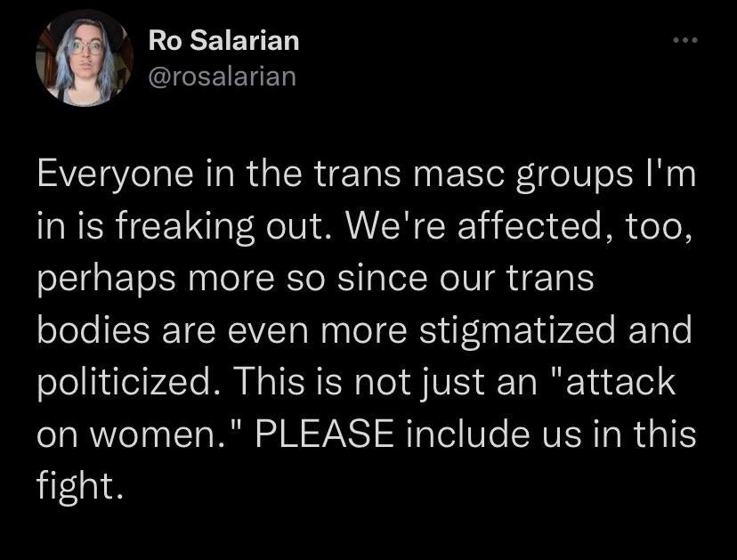The image size is (737, 560).
Task: Click the tweet body text
Action: click(x=366, y=330)
